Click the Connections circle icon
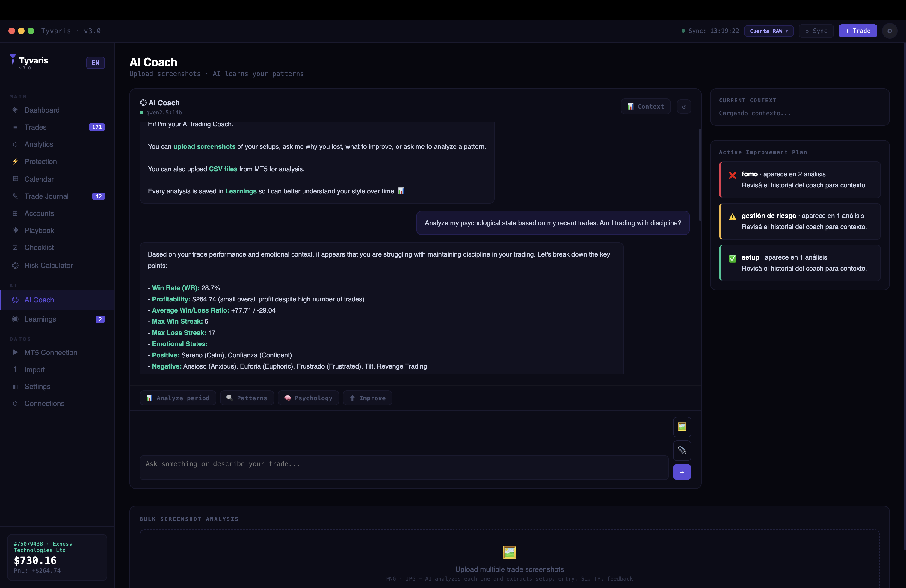906x588 pixels. [15, 404]
